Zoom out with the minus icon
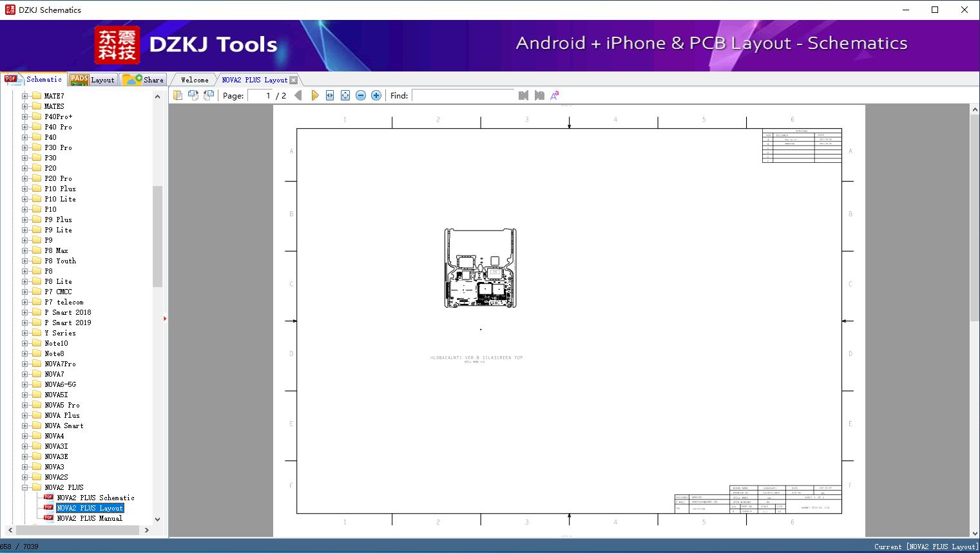 point(361,95)
